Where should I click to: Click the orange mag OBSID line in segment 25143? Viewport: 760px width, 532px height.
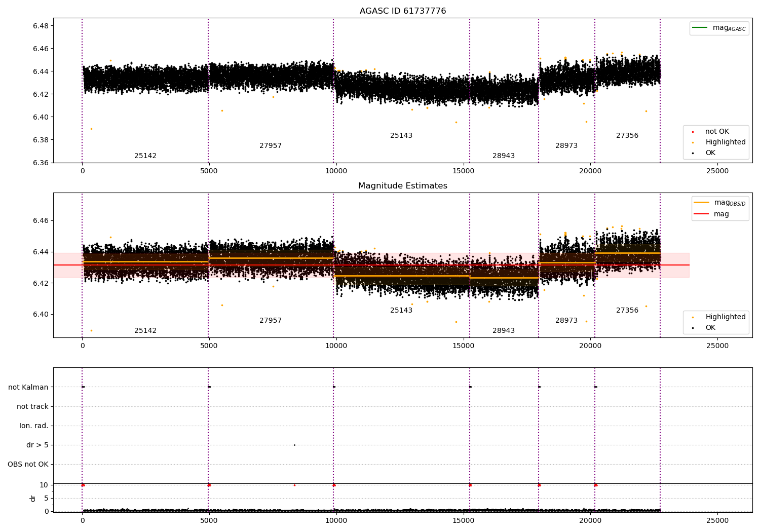pos(402,276)
